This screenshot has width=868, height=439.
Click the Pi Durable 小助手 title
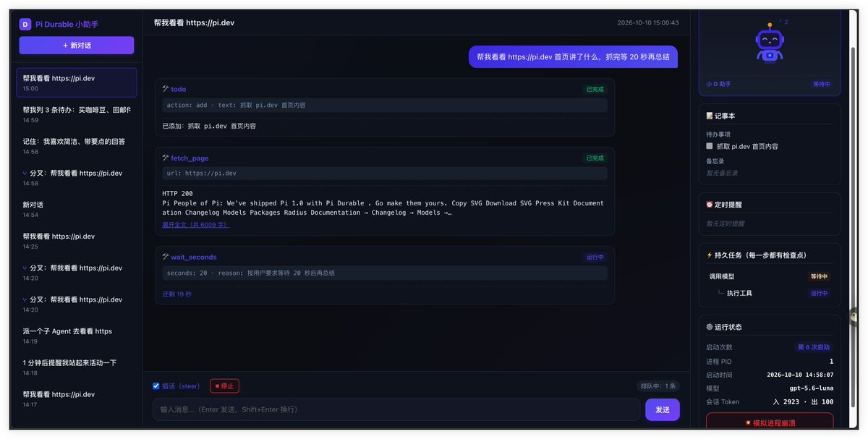(67, 24)
